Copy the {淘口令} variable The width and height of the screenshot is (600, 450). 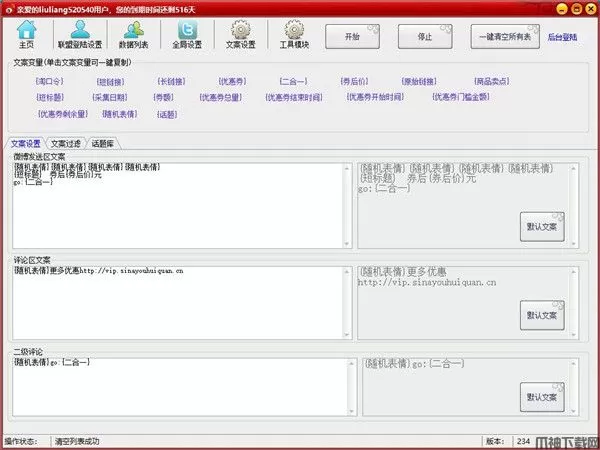tap(49, 81)
